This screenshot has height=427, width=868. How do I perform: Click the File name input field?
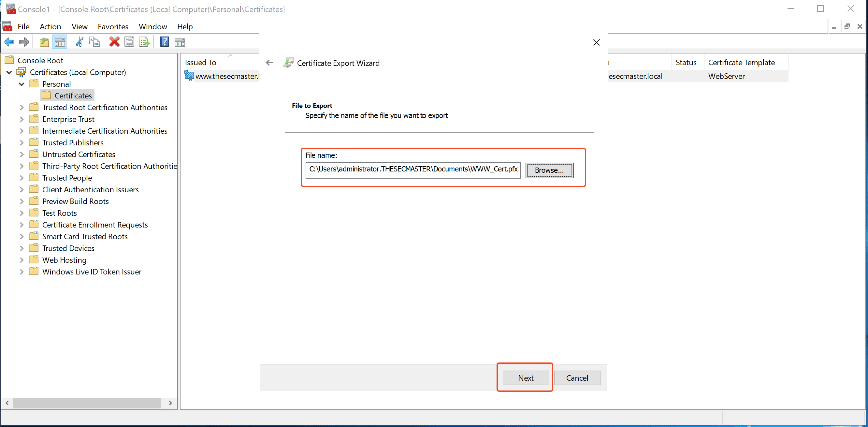point(413,170)
